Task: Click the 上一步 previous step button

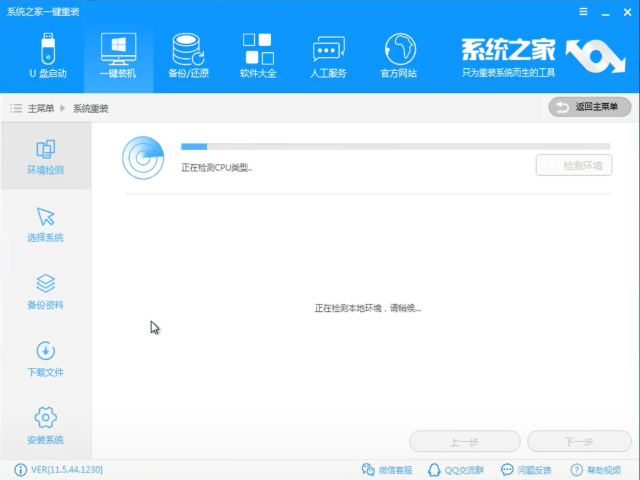Action: point(464,441)
